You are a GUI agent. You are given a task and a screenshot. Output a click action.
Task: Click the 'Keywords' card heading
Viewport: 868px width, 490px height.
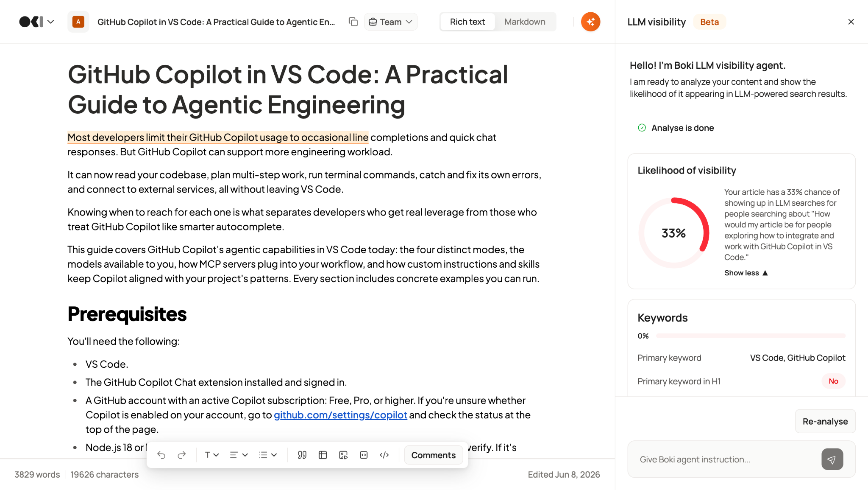tap(662, 318)
